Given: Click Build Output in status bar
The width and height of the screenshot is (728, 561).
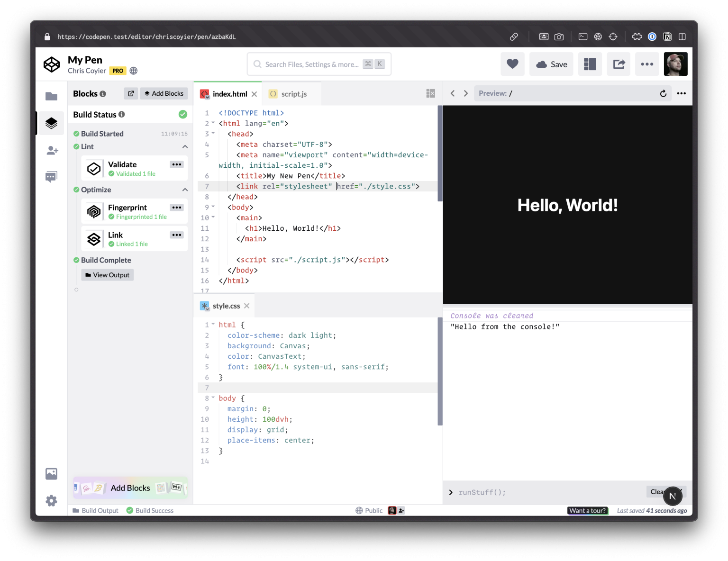Looking at the screenshot, I should [95, 510].
